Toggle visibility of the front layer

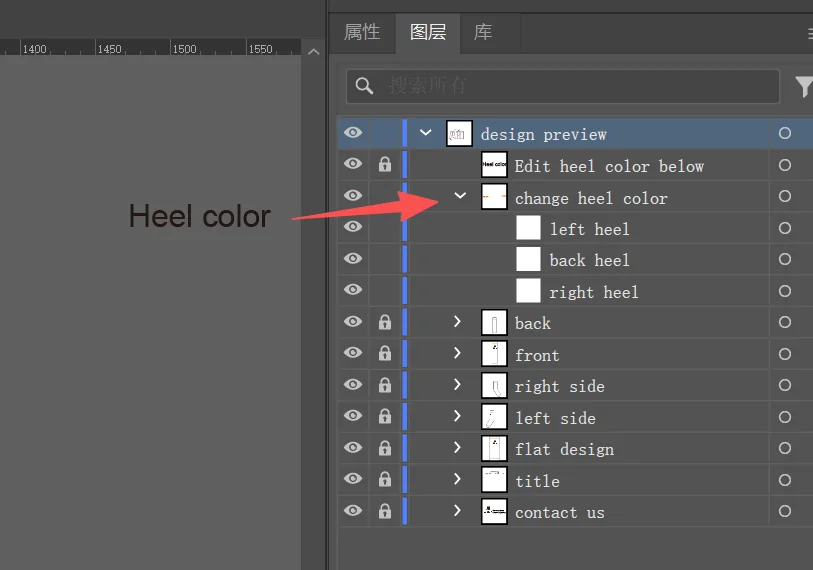click(353, 353)
